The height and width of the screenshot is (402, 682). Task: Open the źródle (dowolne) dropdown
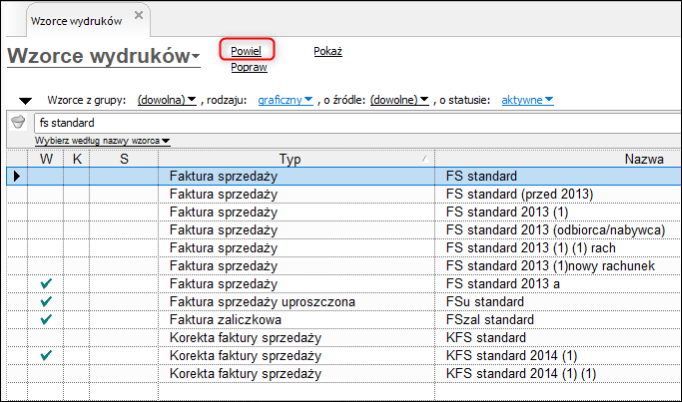pos(399,100)
